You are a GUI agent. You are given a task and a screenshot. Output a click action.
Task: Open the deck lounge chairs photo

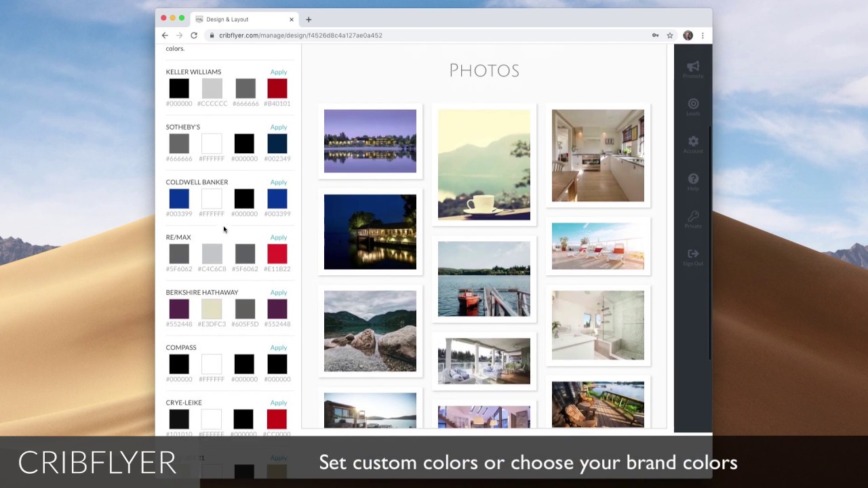click(598, 246)
